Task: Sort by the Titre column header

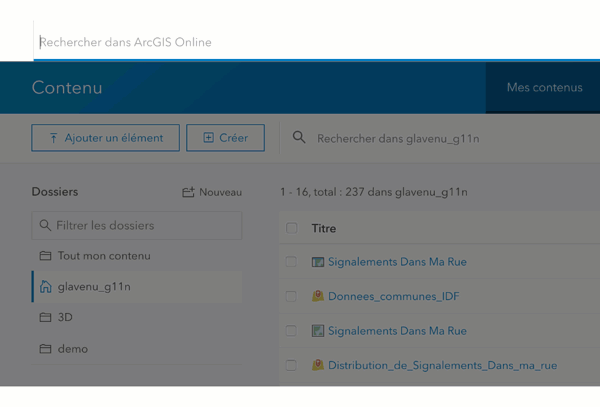Action: click(x=324, y=228)
